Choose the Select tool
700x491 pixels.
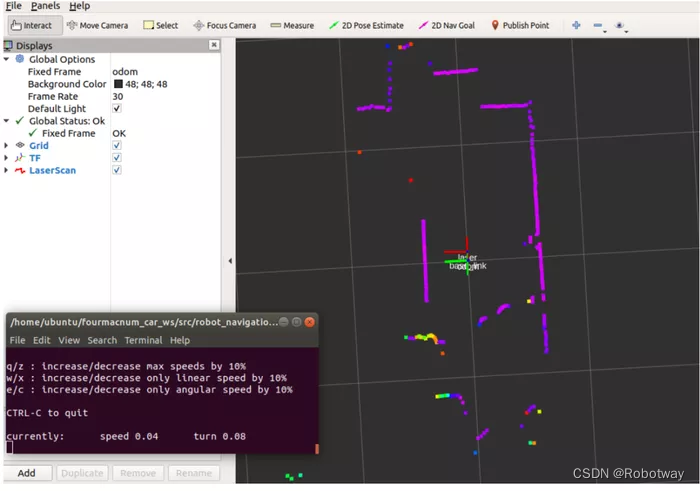[x=161, y=25]
